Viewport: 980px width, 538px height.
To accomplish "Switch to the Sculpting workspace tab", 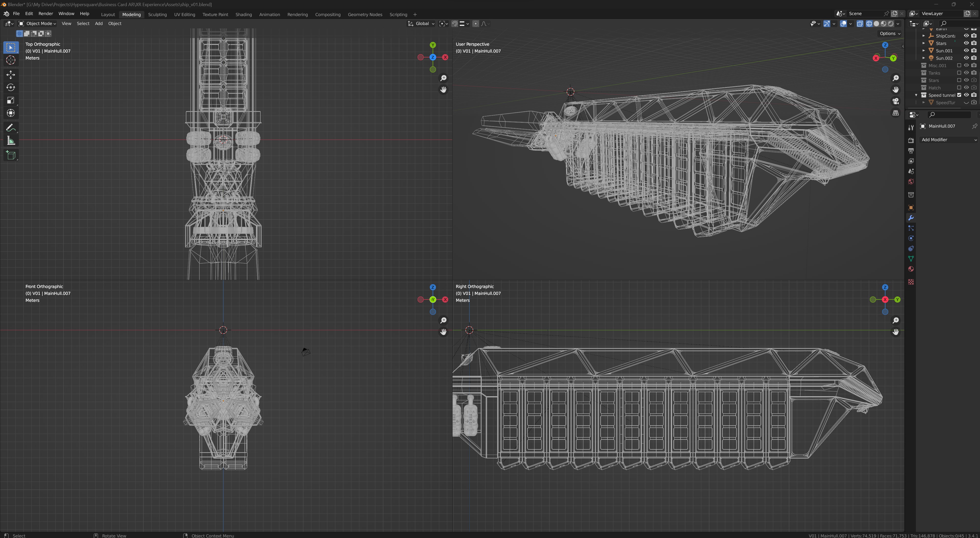I will 157,15.
